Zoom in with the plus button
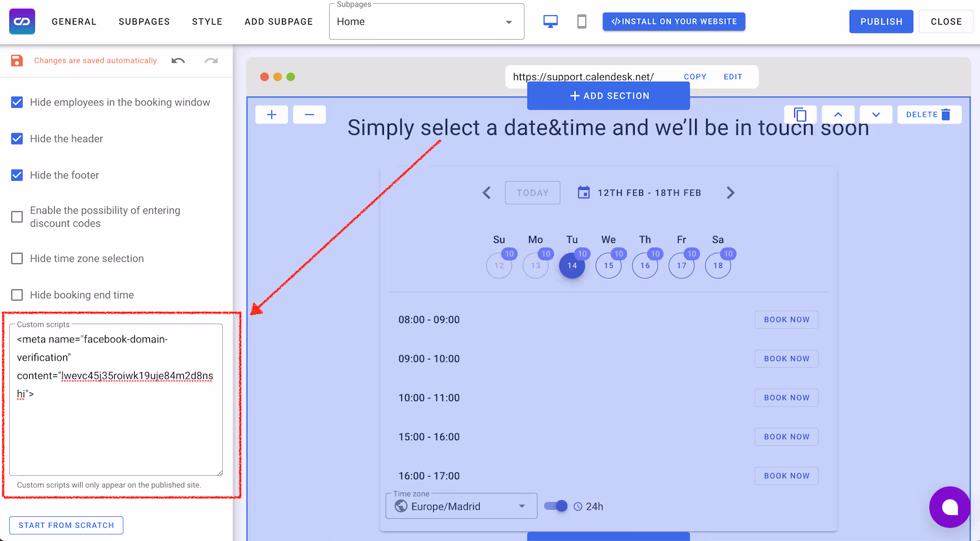The image size is (980, 541). coord(271,114)
